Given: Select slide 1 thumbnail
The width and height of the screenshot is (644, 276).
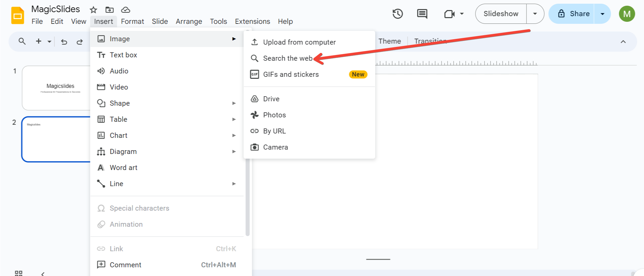Looking at the screenshot, I should (56, 88).
